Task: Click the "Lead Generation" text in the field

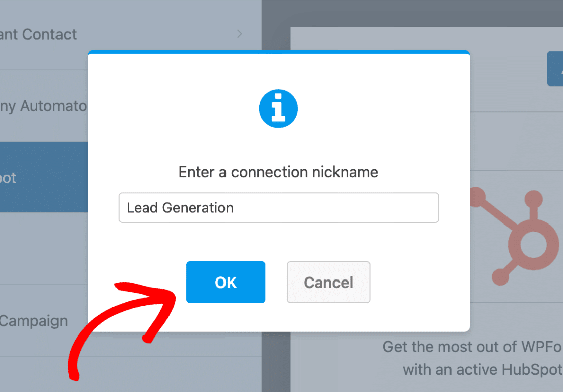Action: click(x=180, y=208)
